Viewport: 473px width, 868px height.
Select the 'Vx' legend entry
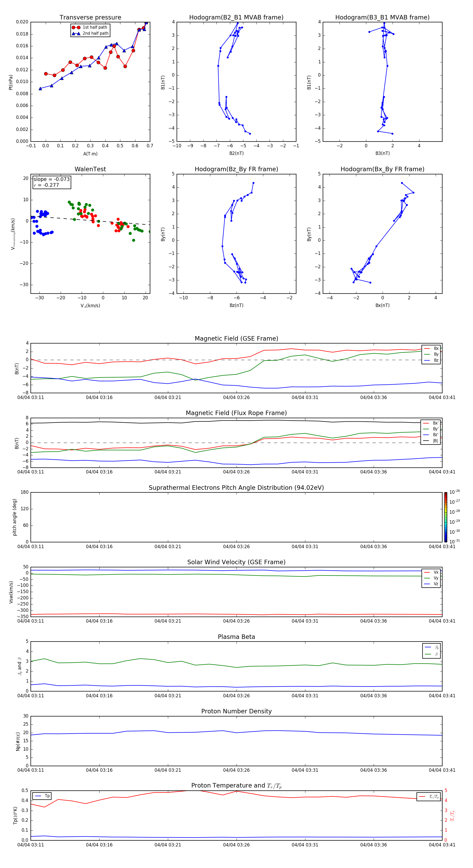(x=431, y=572)
